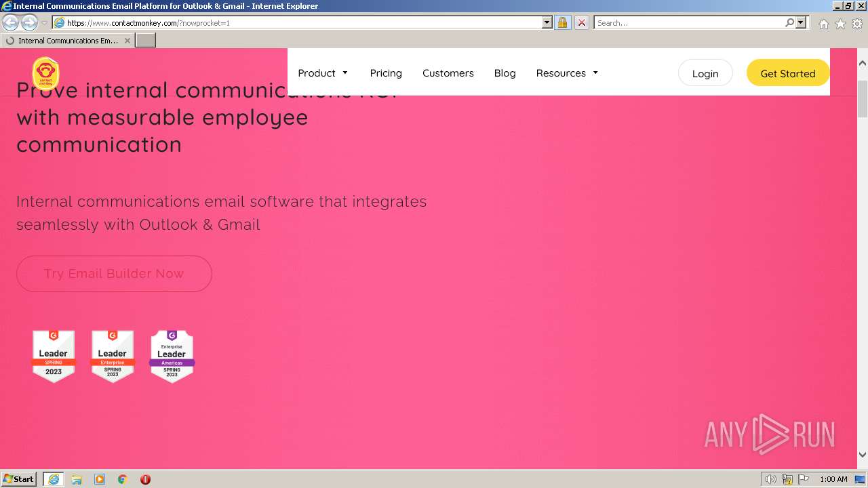
Task: Click Try Email Builder Now
Action: 114,274
